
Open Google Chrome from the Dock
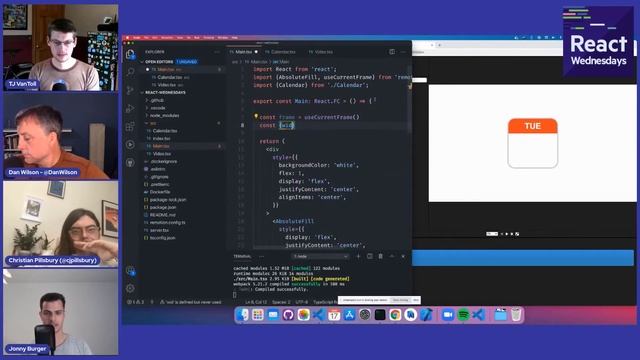(395, 315)
